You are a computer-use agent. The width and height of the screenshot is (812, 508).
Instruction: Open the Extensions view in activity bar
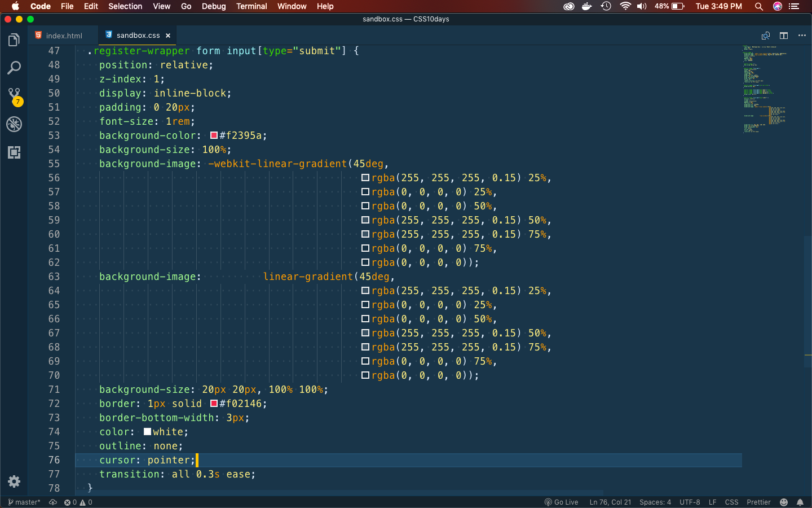click(x=14, y=152)
